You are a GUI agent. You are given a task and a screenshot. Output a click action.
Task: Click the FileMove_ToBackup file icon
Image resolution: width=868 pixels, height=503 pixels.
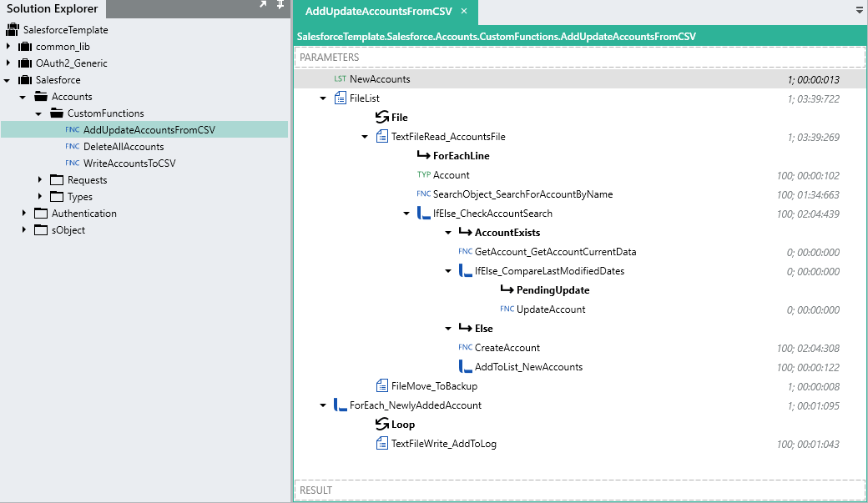(x=382, y=386)
